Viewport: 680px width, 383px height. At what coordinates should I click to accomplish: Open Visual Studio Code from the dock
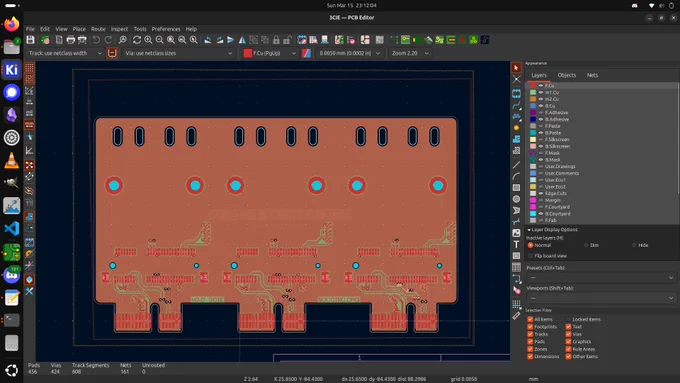[11, 228]
